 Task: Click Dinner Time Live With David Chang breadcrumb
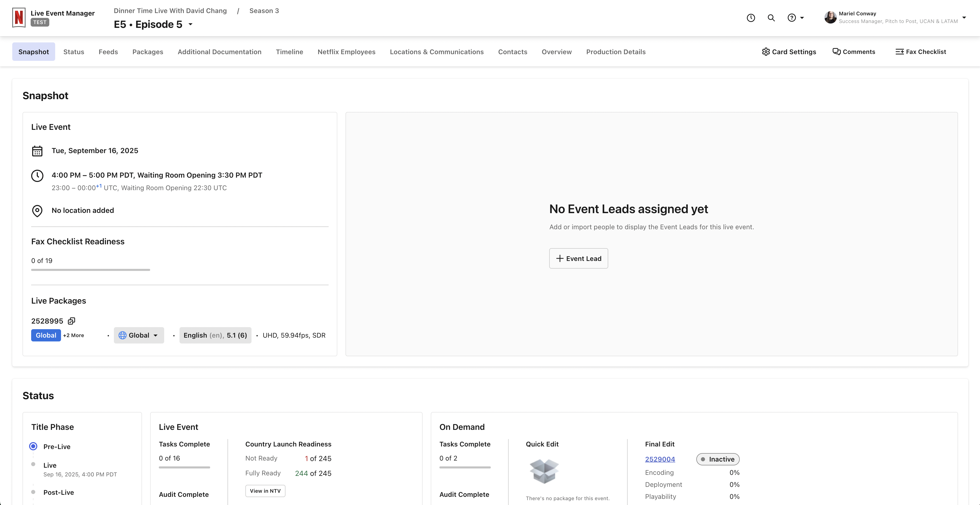170,11
